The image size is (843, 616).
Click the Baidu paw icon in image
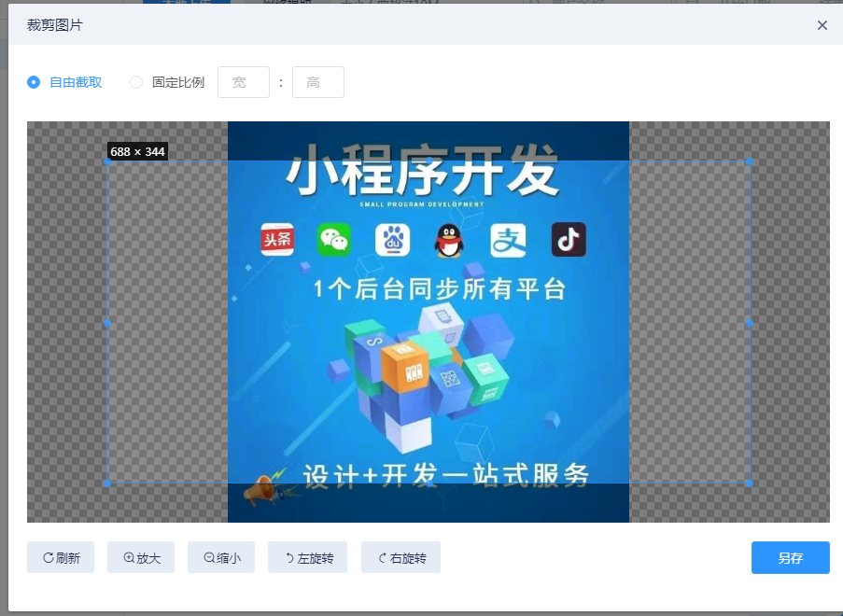click(392, 240)
